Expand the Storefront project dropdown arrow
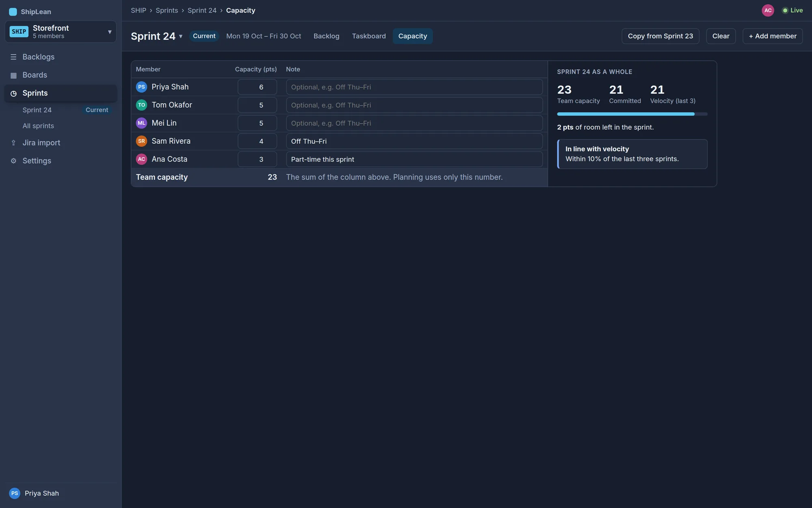812x508 pixels. point(110,32)
